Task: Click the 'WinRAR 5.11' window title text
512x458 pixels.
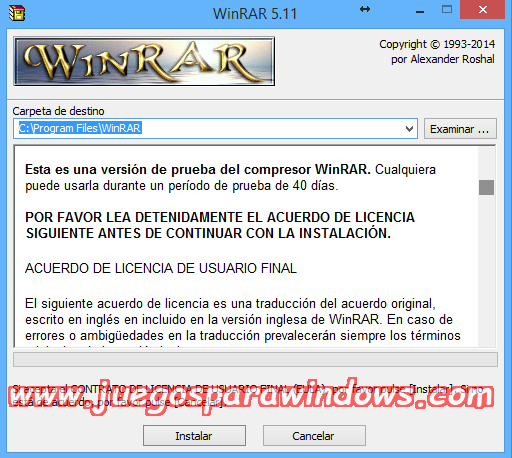Action: click(x=255, y=14)
